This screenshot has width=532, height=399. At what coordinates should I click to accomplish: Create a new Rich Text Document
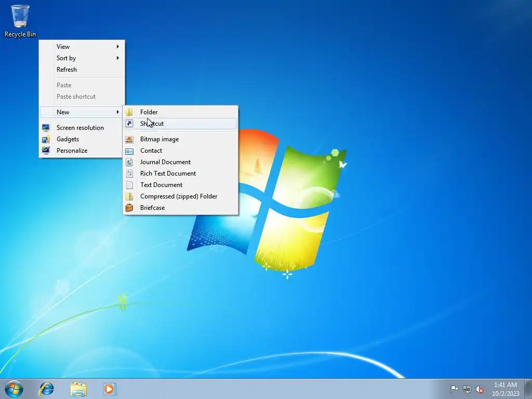180,174
